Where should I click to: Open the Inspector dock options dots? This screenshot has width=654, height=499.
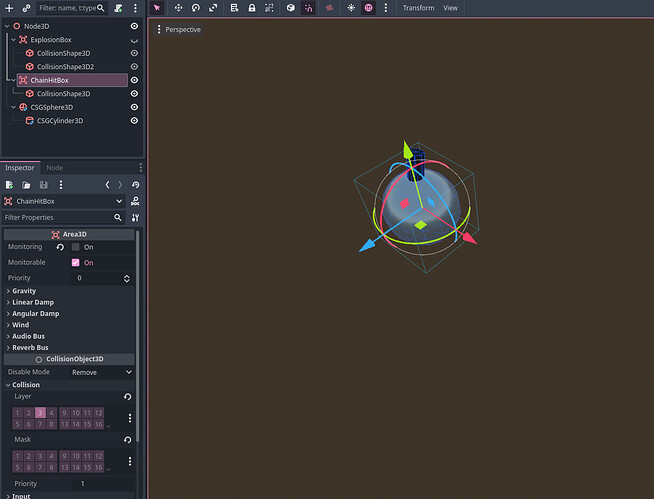[x=141, y=168]
